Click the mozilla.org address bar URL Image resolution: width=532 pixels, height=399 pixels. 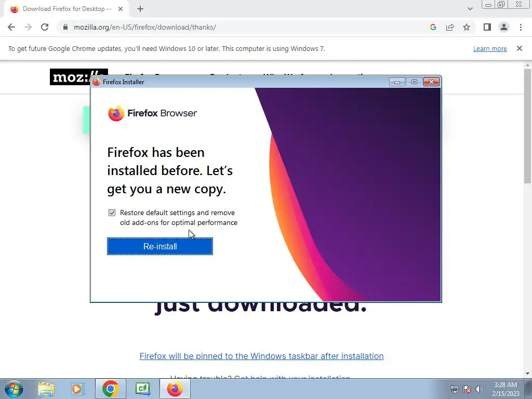(x=145, y=27)
